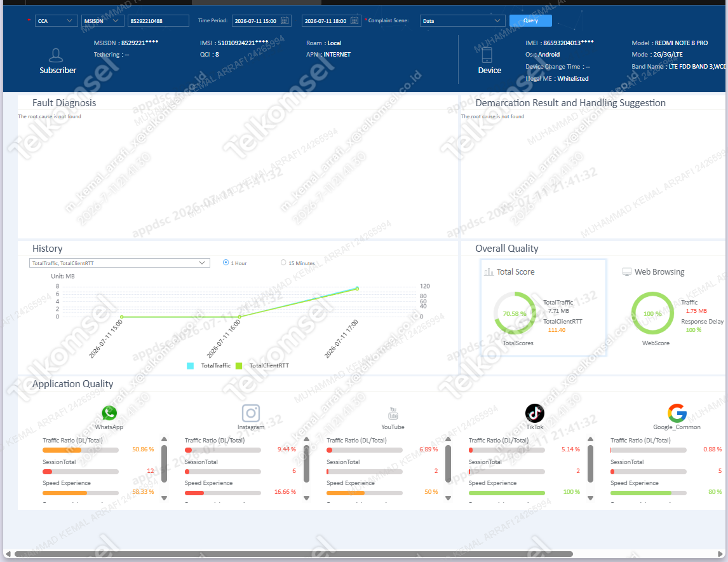Click the Subscriber person icon
The height and width of the screenshot is (562, 728).
(x=56, y=55)
